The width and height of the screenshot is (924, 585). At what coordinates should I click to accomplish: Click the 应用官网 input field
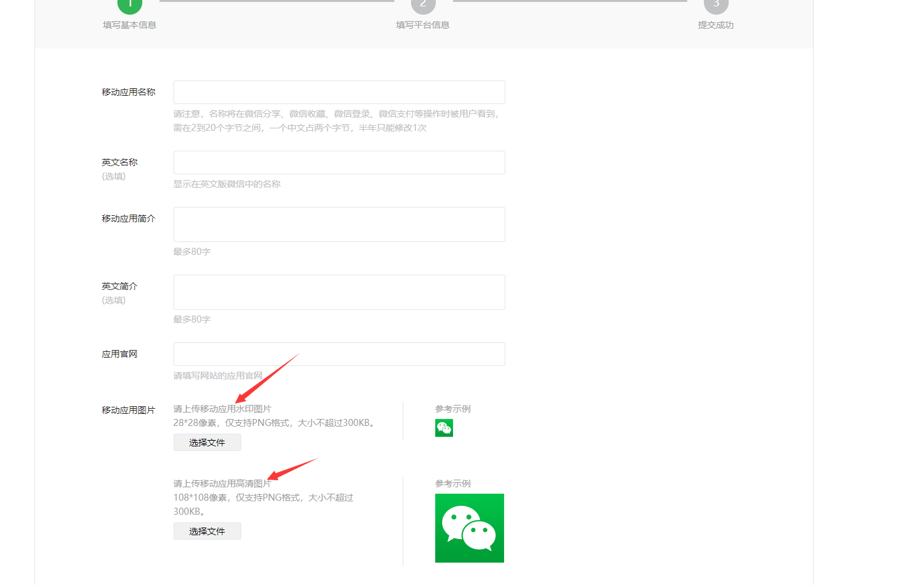point(339,354)
